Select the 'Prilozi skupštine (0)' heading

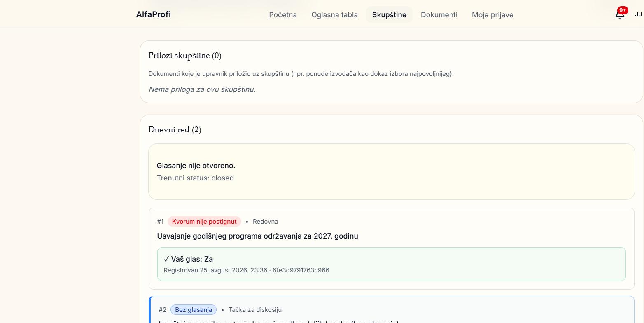pyautogui.click(x=185, y=56)
